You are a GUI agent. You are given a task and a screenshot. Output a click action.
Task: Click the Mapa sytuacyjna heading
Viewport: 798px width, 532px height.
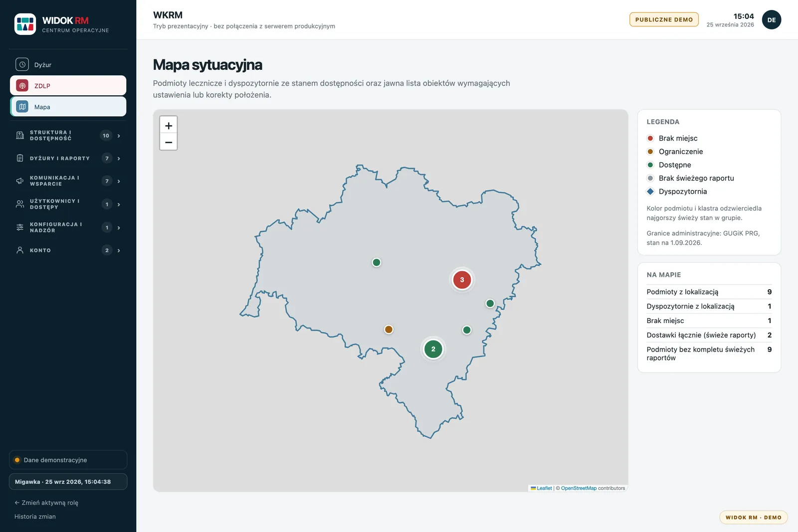pyautogui.click(x=207, y=65)
